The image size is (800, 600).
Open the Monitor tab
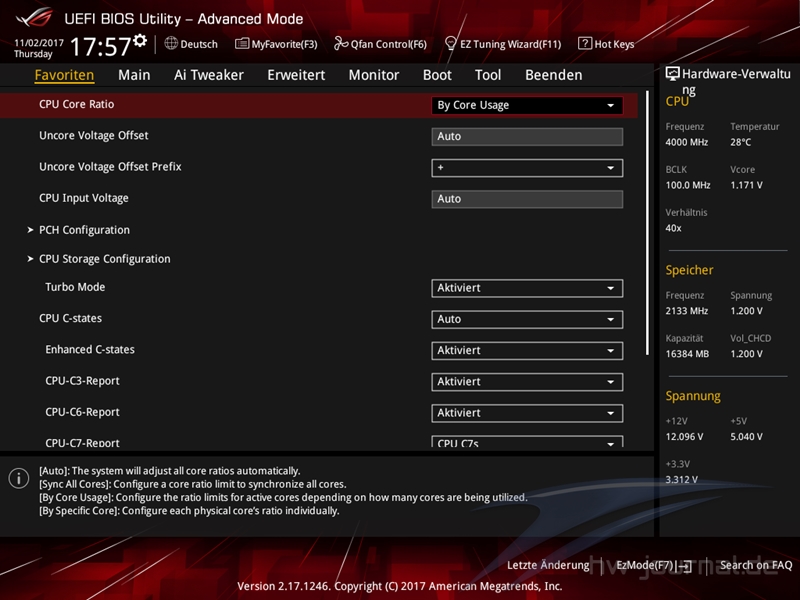tap(374, 75)
